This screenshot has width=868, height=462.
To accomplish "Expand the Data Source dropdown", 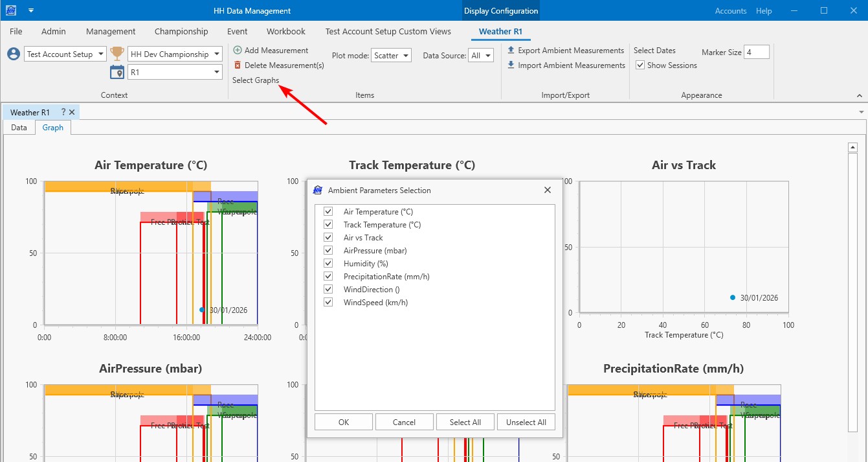I will click(x=482, y=56).
